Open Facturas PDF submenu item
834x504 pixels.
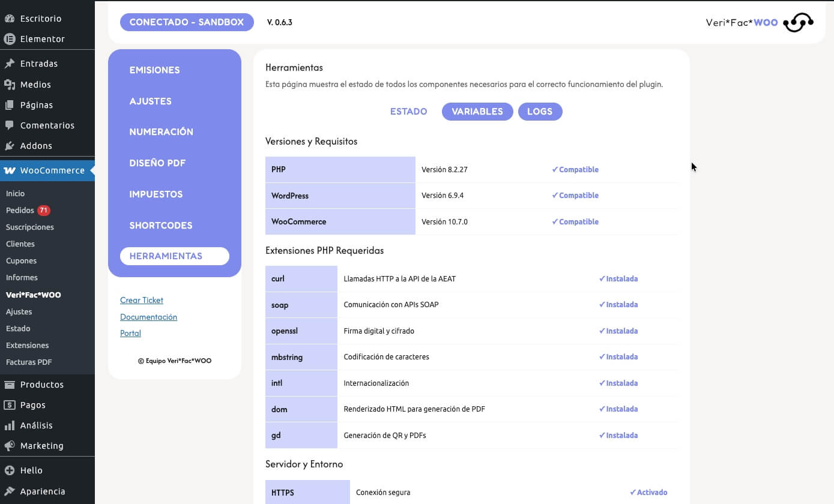pyautogui.click(x=29, y=362)
